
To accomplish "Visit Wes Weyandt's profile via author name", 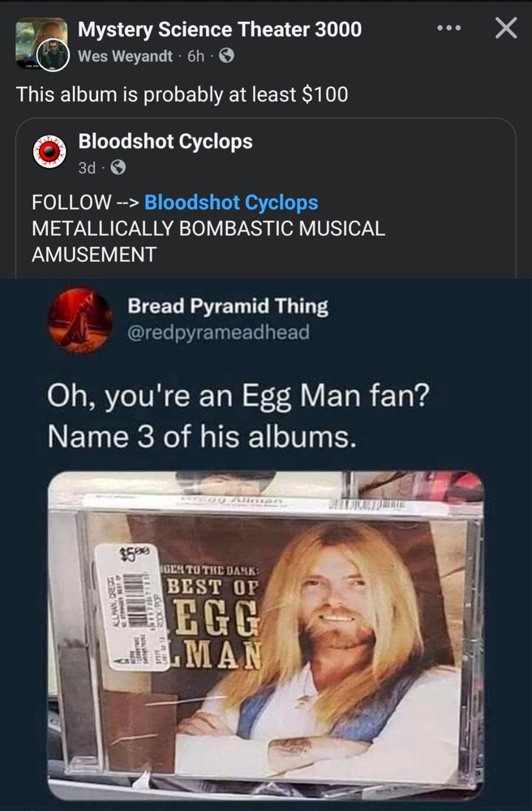I will click(x=125, y=57).
